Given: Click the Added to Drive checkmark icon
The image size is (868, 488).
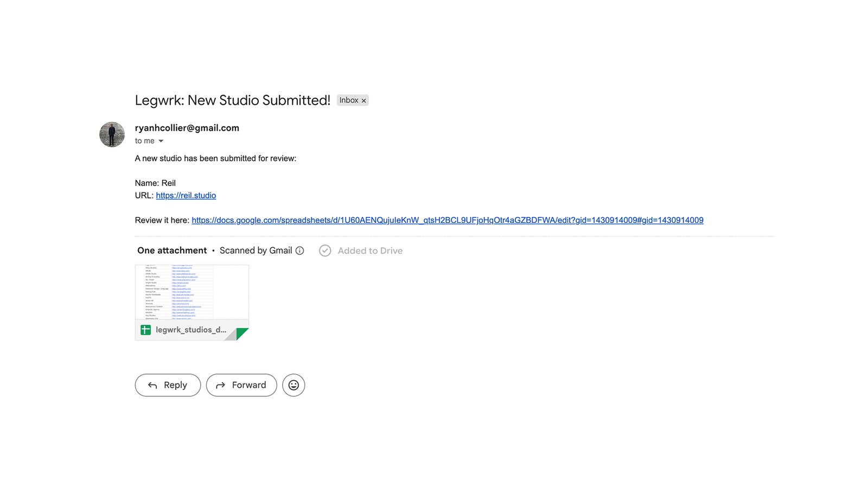Looking at the screenshot, I should click(x=325, y=251).
